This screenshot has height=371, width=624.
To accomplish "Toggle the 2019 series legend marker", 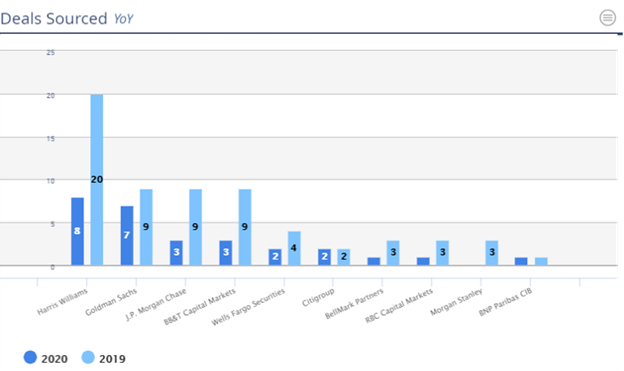I will click(x=88, y=357).
